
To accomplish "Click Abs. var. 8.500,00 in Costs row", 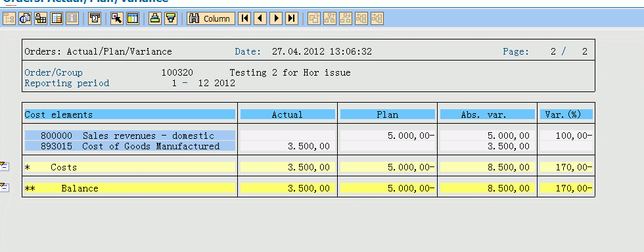I will pyautogui.click(x=488, y=167).
